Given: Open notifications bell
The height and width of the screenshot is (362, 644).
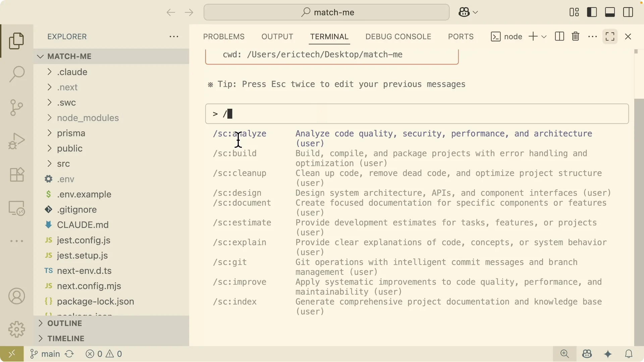Looking at the screenshot, I should [629, 354].
